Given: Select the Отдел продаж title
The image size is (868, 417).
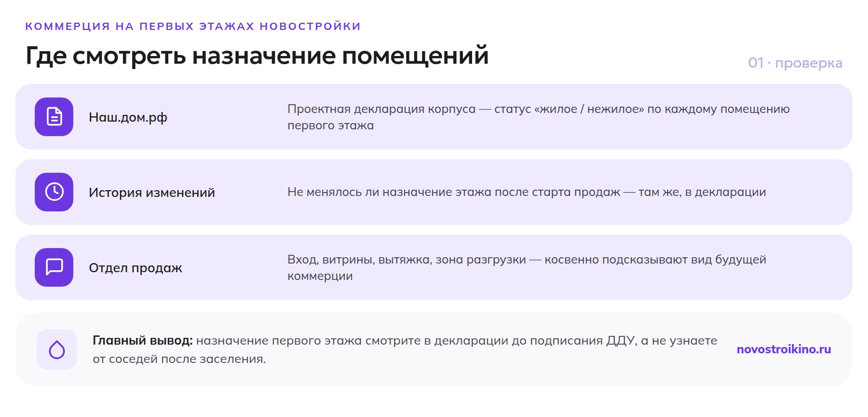Looking at the screenshot, I should pos(136,268).
